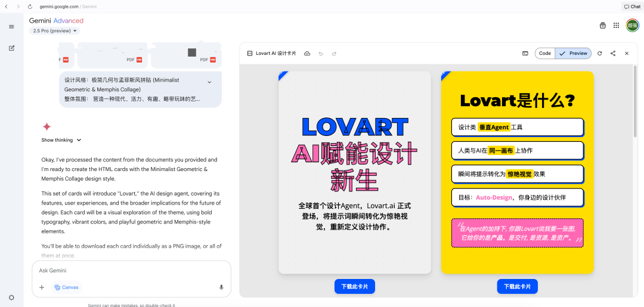Click the pink quote box on yellow card
Image resolution: width=644 pixels, height=307 pixels.
[517, 232]
